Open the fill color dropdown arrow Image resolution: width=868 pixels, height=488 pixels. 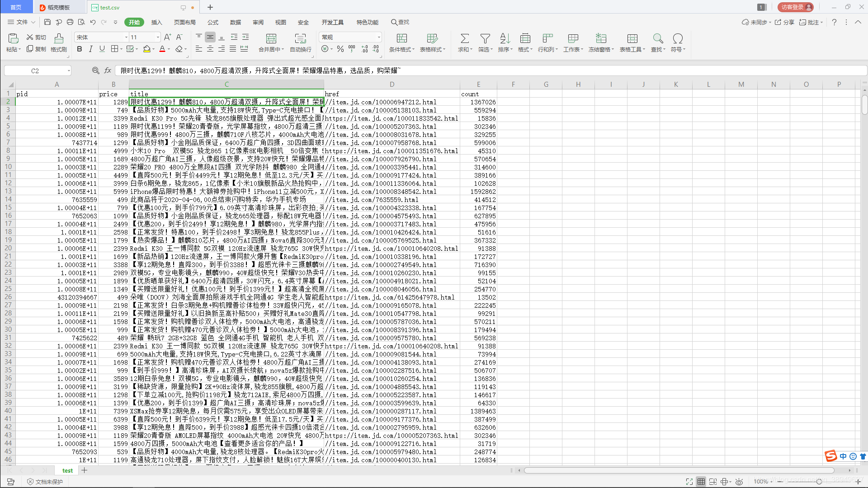click(154, 49)
